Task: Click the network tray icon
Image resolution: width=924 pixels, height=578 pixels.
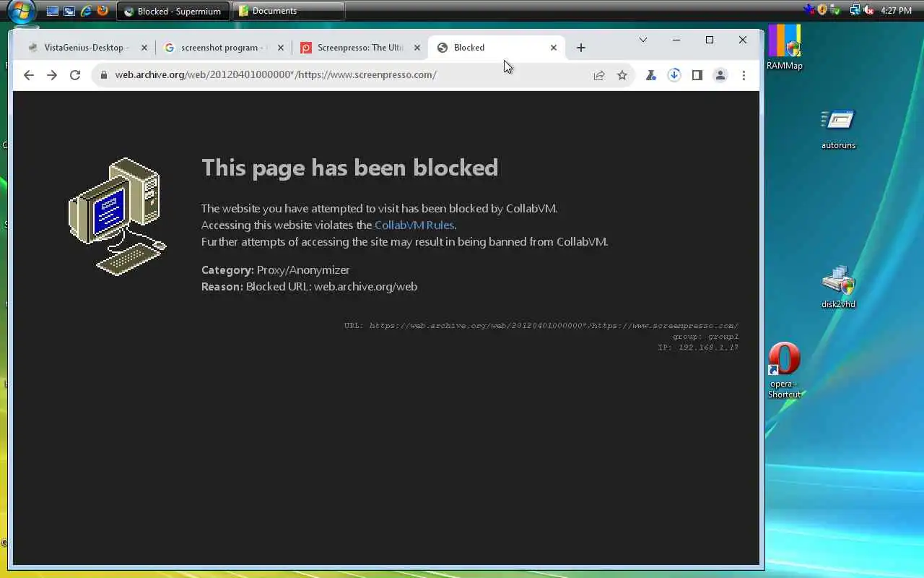Action: [855, 11]
